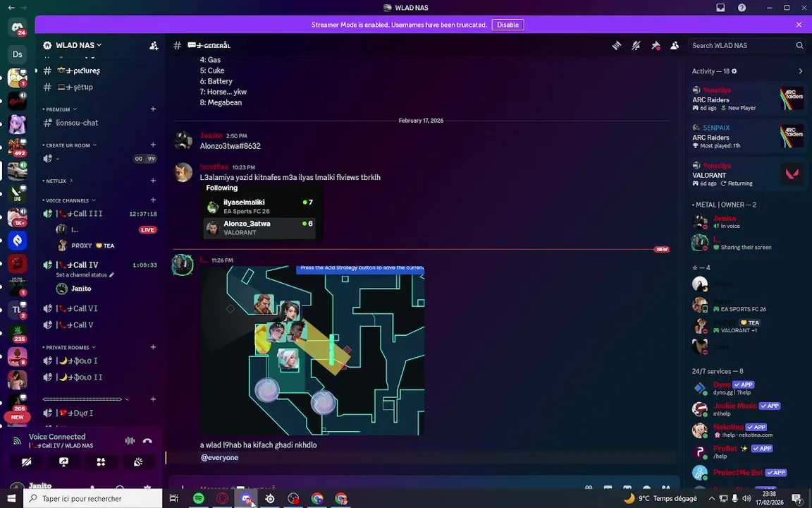
Task: Open Opera browser from taskbar
Action: tap(222, 499)
